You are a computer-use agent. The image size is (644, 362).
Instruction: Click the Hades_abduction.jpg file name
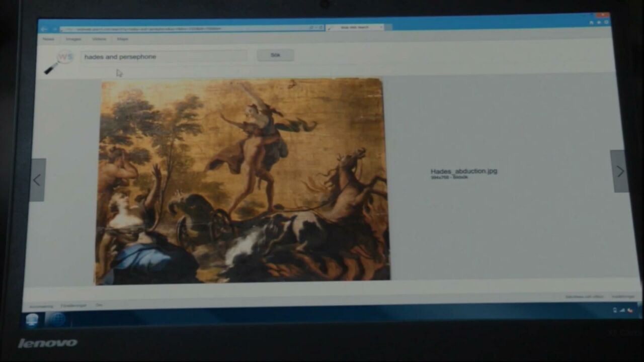[x=463, y=171]
